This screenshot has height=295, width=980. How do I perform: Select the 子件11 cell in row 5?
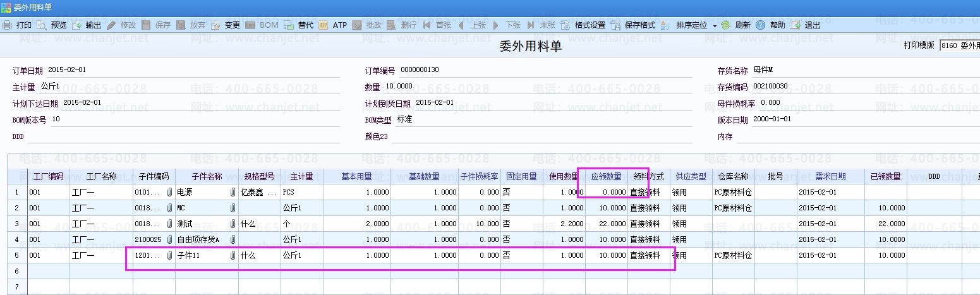coord(201,256)
